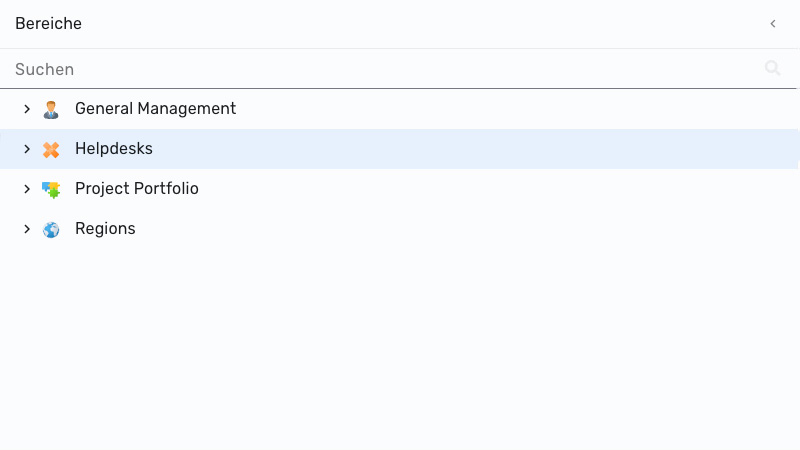Open the Project Portfolio entry
This screenshot has width=800, height=450.
[137, 189]
